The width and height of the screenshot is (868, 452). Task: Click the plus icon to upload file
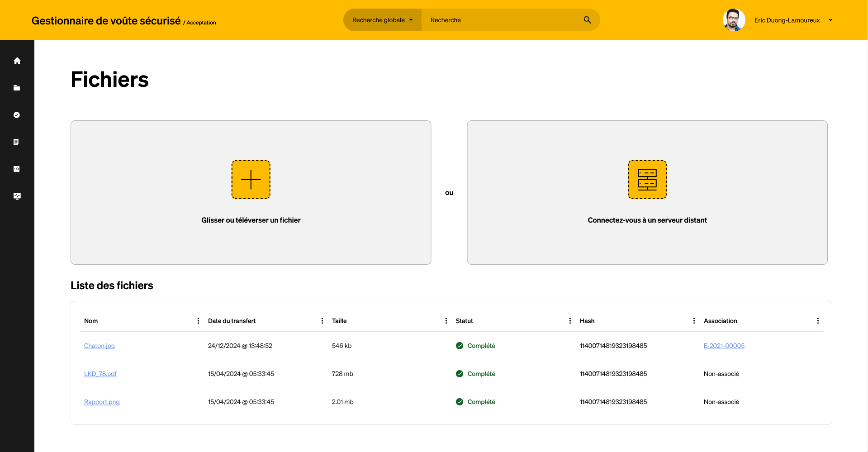coord(251,180)
